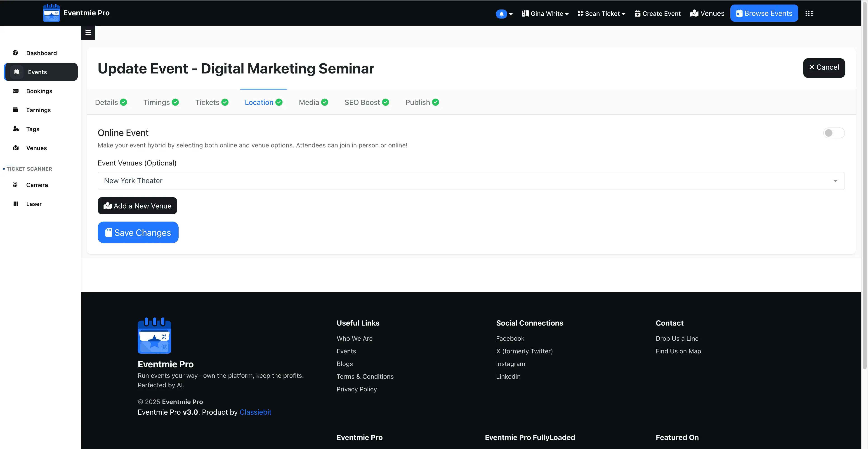Open the Classiebit link in footer
868x449 pixels.
(x=255, y=412)
